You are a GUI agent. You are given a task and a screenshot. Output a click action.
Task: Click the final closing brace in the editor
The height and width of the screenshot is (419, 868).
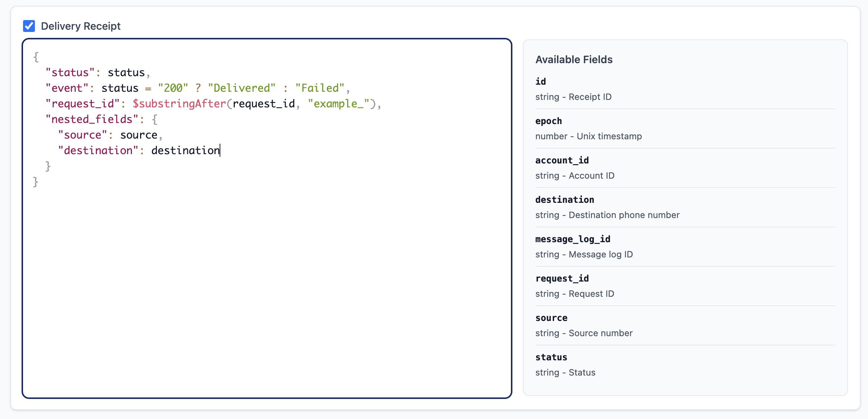tap(36, 182)
